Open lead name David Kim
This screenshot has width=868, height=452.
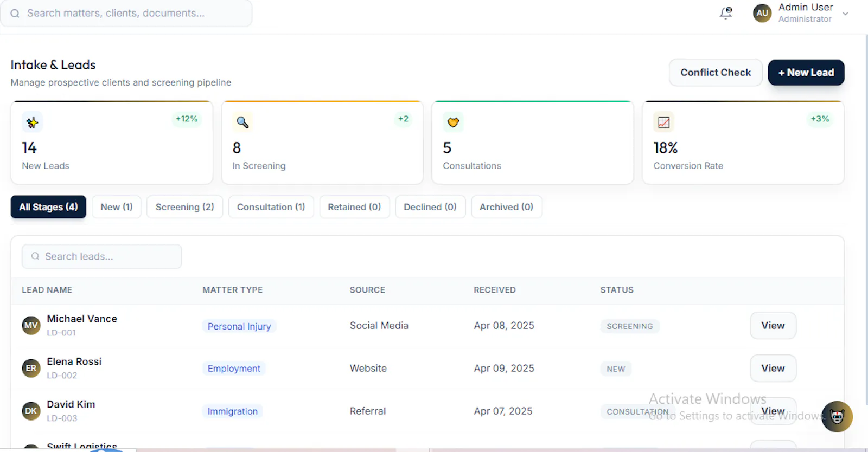click(71, 404)
